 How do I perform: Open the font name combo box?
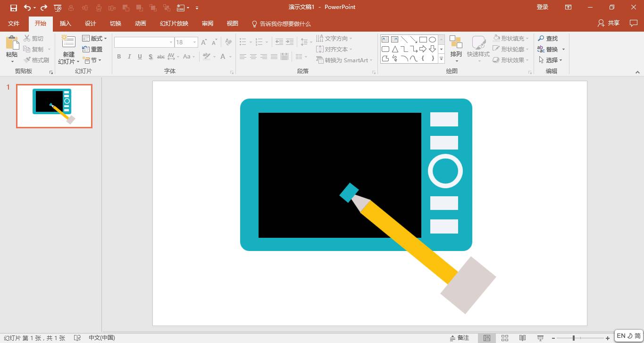coord(144,42)
